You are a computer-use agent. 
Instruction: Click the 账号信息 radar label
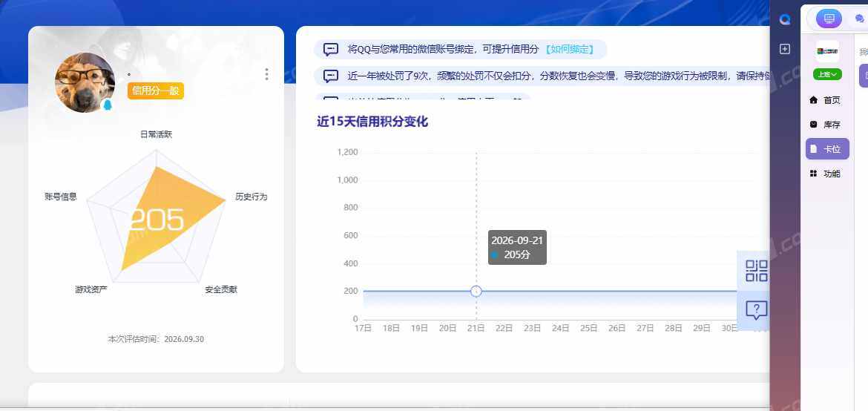pyautogui.click(x=61, y=197)
